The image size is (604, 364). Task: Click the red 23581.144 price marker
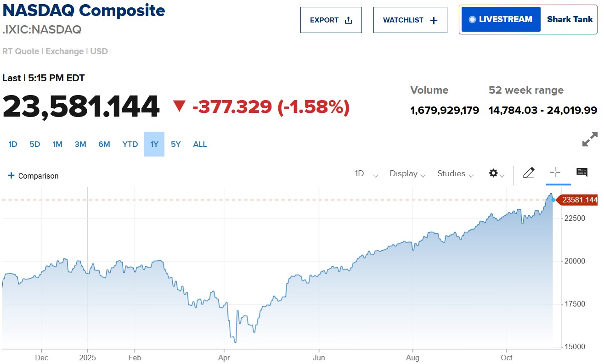(x=578, y=200)
